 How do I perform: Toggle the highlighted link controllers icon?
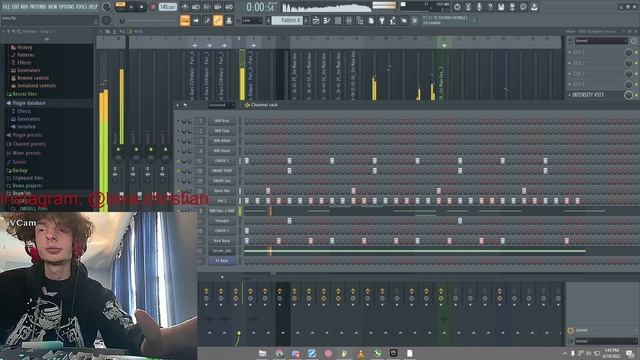coord(218,20)
